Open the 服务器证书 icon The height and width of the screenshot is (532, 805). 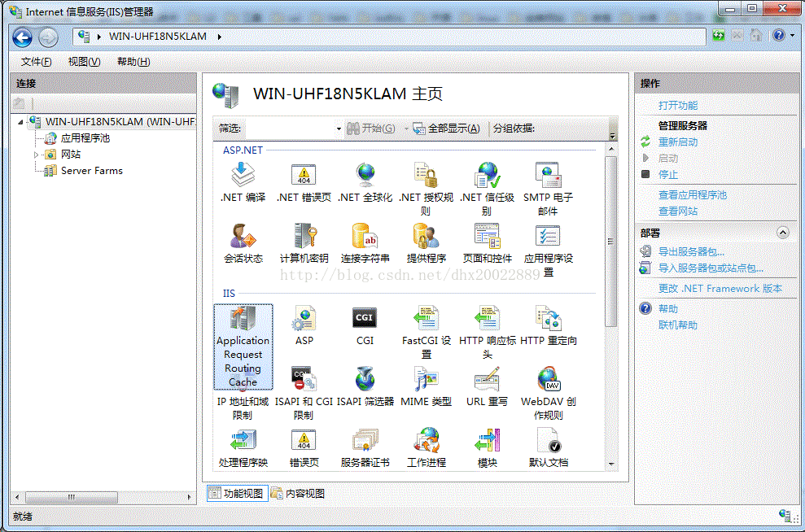pos(365,440)
